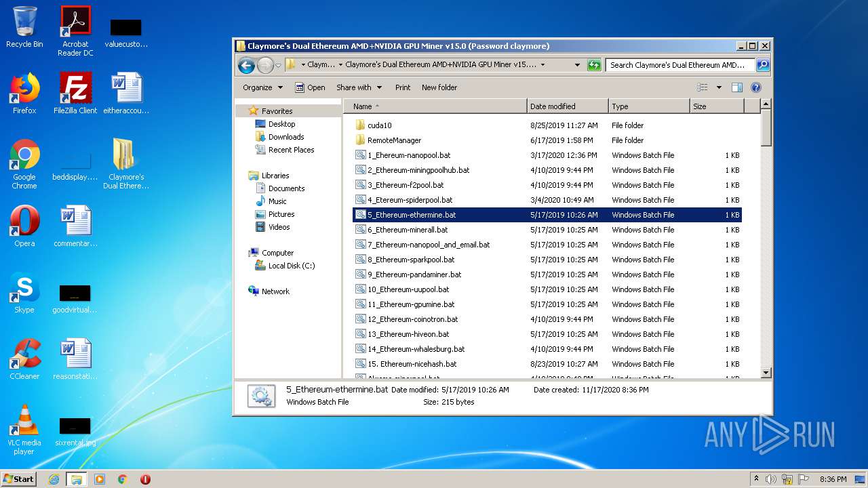Open the Change your view icon
This screenshot has width=868, height=488.
[x=703, y=87]
